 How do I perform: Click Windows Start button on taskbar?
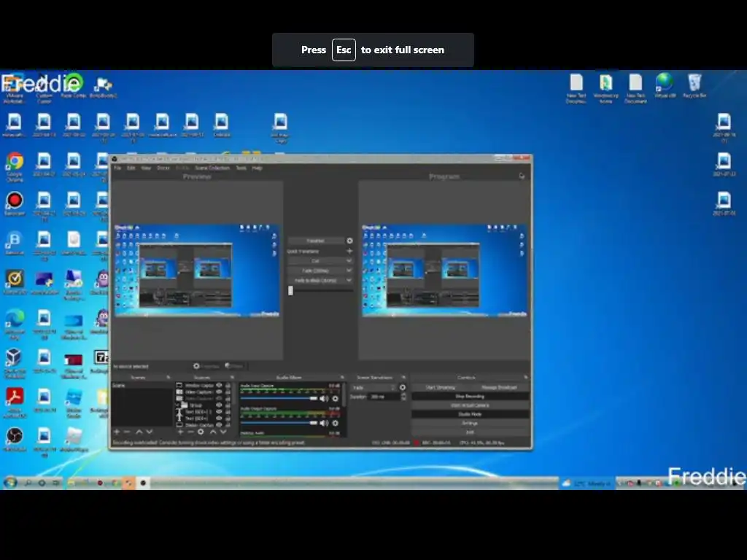point(10,483)
